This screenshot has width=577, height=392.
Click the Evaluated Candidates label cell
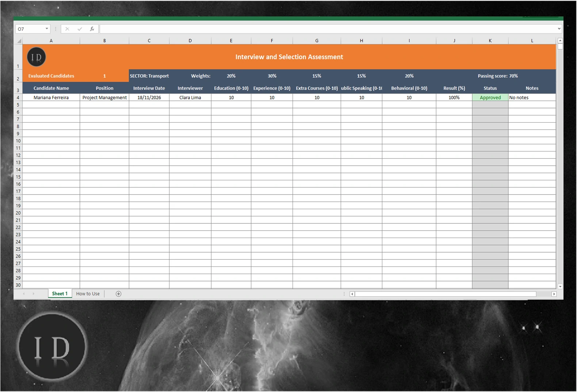(x=51, y=76)
